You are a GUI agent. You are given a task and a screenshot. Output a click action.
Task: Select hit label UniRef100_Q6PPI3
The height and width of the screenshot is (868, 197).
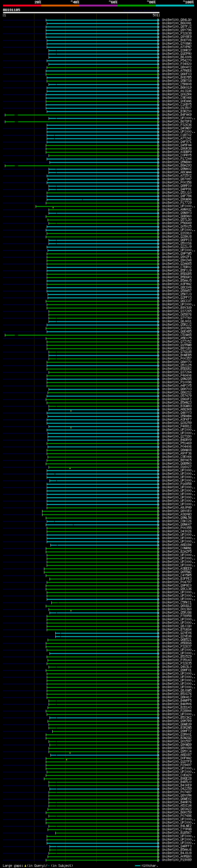point(177,240)
